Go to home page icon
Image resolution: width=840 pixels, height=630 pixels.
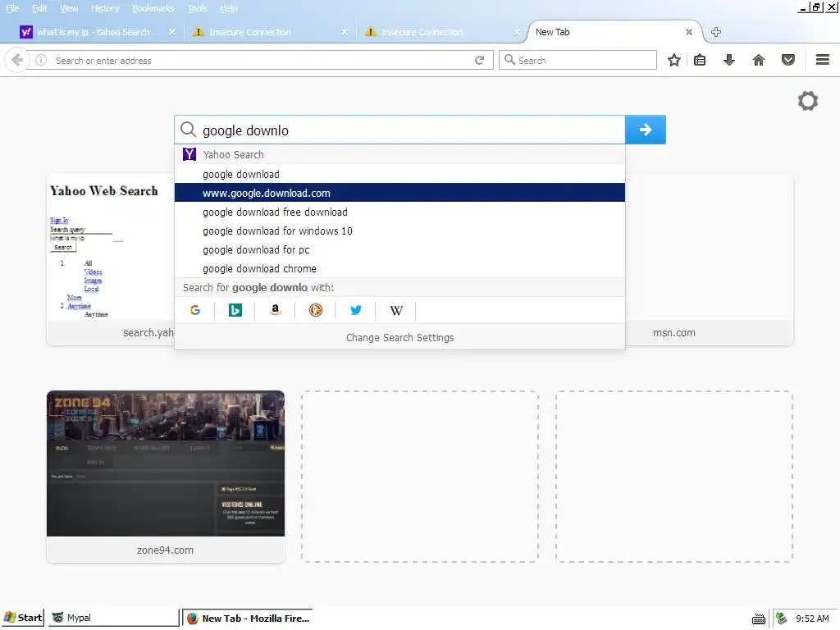tap(759, 60)
